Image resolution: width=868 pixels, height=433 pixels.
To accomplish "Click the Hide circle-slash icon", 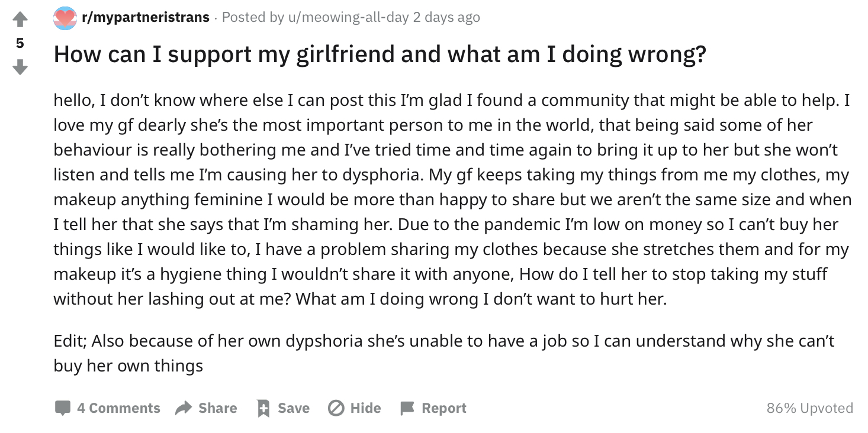I will (336, 408).
